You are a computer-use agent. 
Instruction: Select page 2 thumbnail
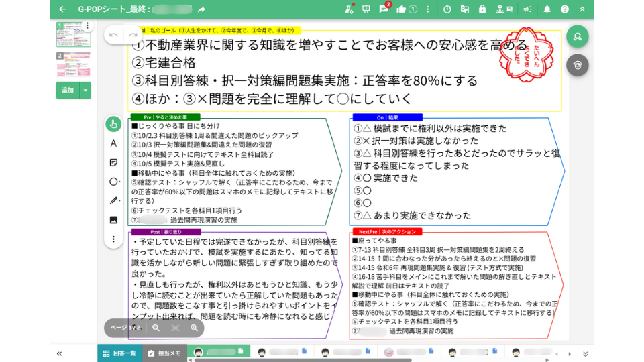tap(74, 64)
